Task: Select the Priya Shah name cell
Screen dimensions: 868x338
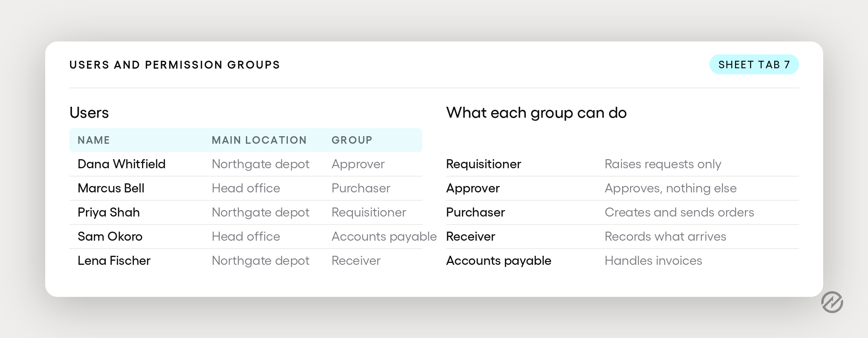Action: [109, 212]
